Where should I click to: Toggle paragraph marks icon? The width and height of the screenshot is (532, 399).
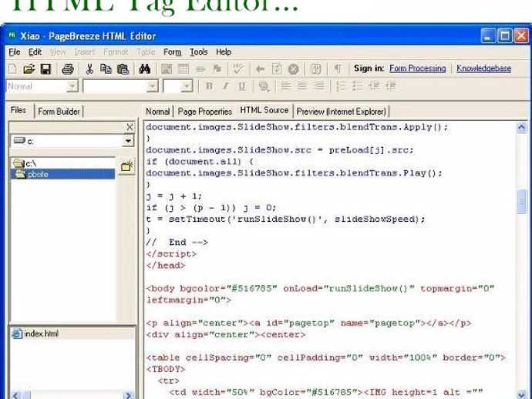(338, 69)
